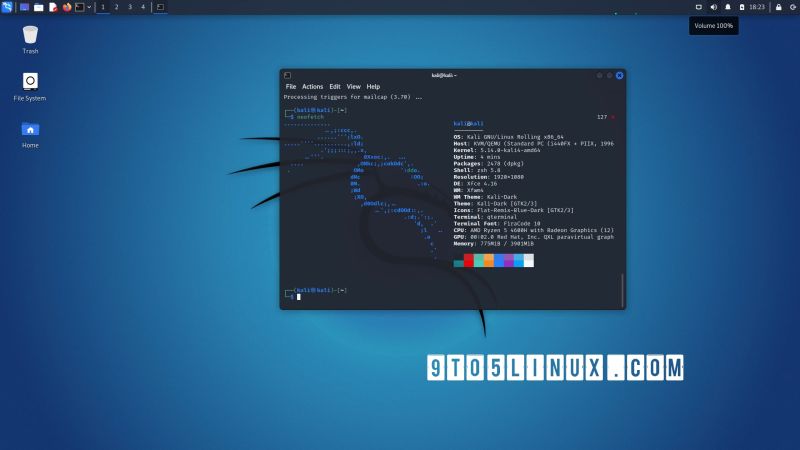The height and width of the screenshot is (450, 800).
Task: Click the 'Terminal: qterminal' line
Action: click(485, 217)
